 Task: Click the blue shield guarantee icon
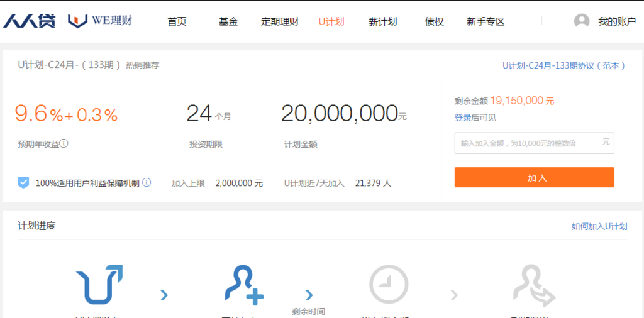tap(23, 183)
